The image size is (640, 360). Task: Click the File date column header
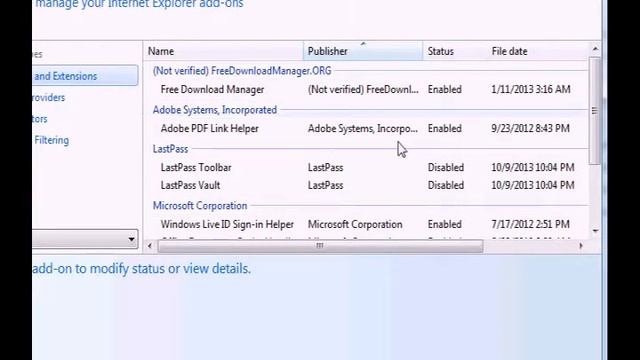(x=537, y=51)
